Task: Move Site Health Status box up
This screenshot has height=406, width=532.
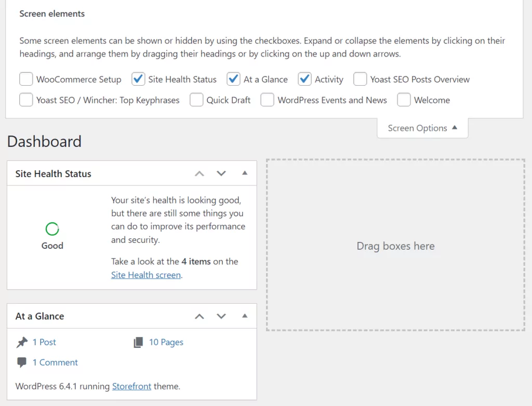Action: pos(199,173)
